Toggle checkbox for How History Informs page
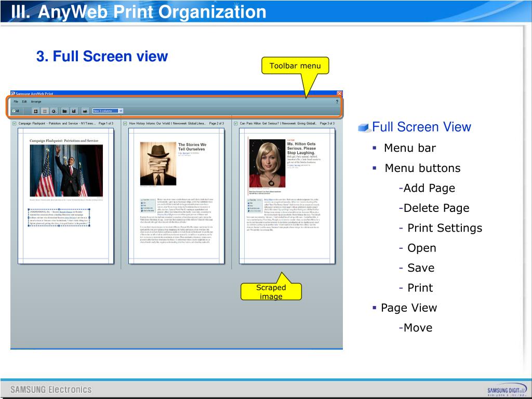Viewport: 532px width, 399px height. click(125, 124)
